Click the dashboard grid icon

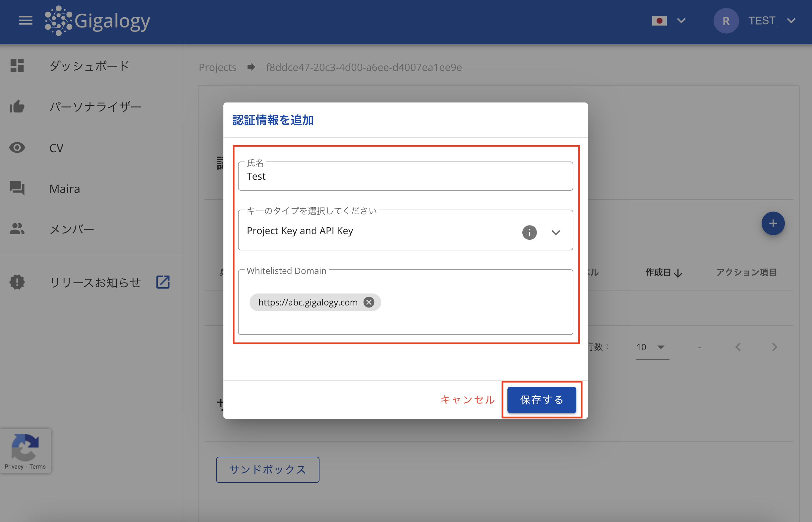(x=17, y=65)
